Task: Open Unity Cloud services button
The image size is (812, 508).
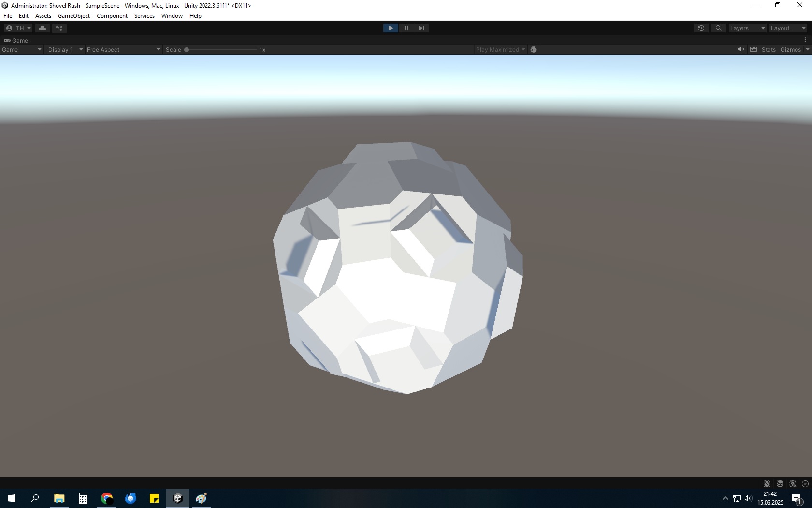Action: (x=43, y=28)
